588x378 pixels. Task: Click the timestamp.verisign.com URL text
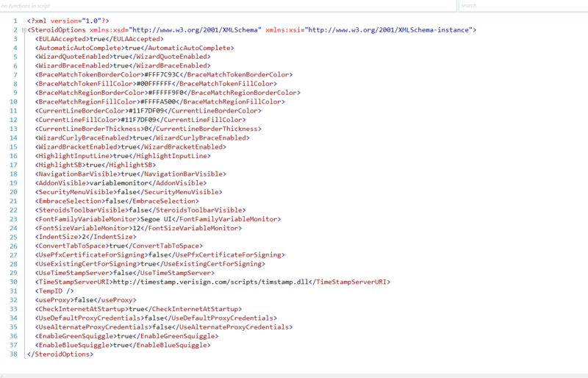tap(211, 282)
